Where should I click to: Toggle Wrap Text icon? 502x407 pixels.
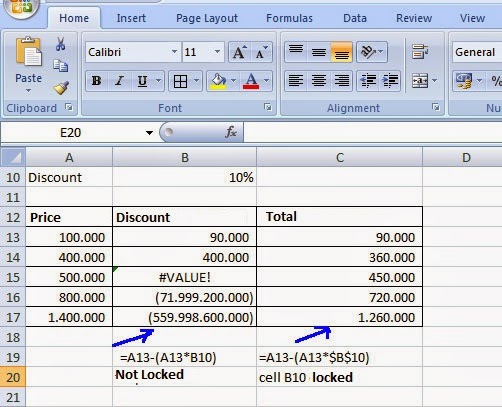[x=420, y=52]
